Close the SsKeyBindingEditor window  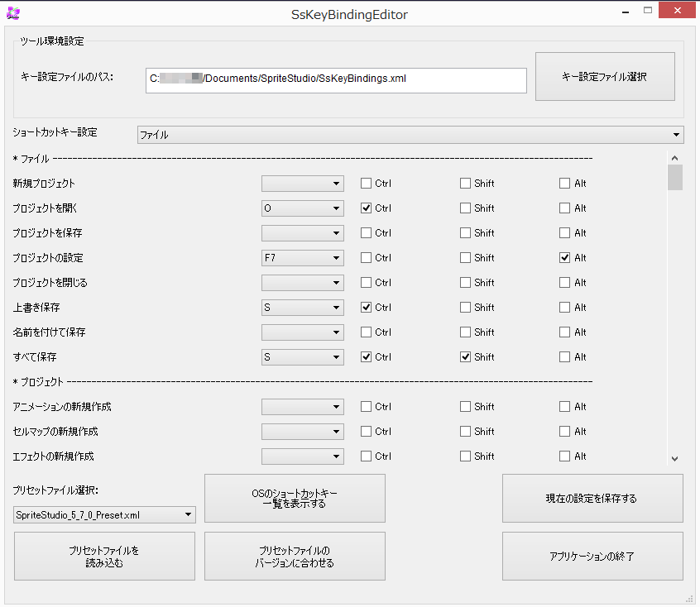(x=677, y=11)
